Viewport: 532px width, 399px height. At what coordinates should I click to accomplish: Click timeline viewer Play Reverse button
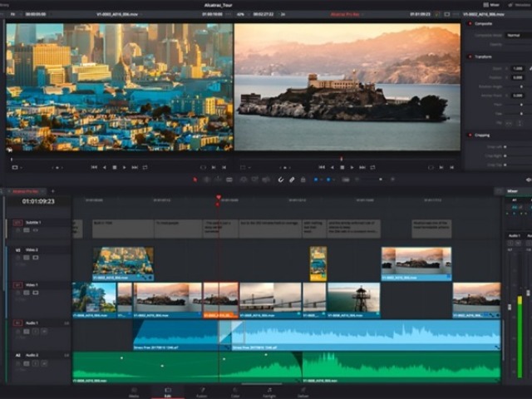pos(332,167)
